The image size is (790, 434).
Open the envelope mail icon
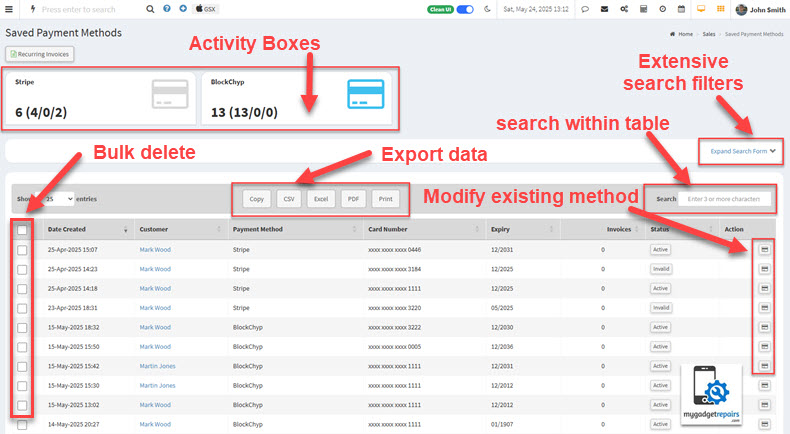point(604,9)
